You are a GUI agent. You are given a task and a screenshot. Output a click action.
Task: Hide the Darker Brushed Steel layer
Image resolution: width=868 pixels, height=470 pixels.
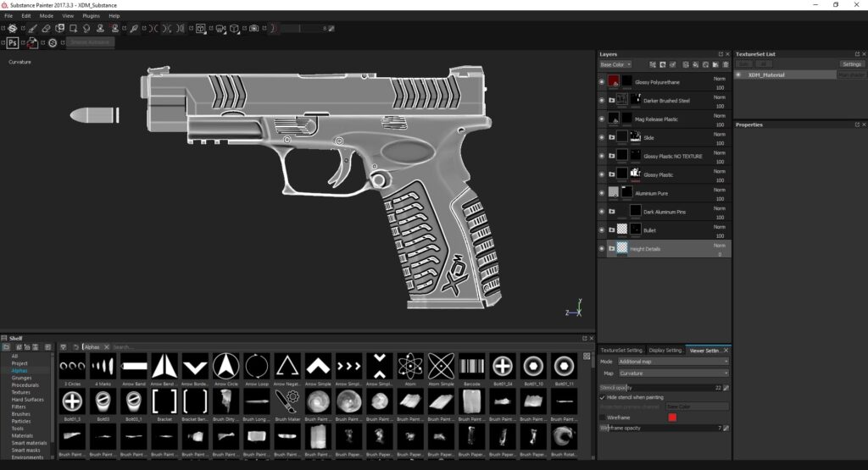point(602,101)
